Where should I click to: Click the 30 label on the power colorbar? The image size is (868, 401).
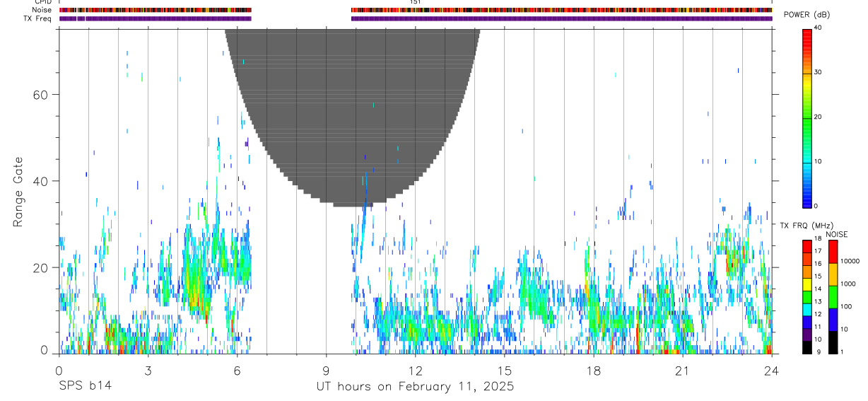point(817,72)
